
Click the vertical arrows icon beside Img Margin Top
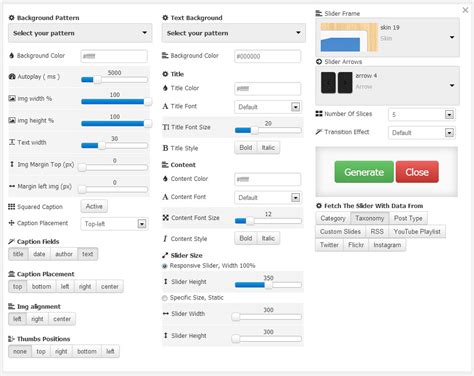pos(12,164)
